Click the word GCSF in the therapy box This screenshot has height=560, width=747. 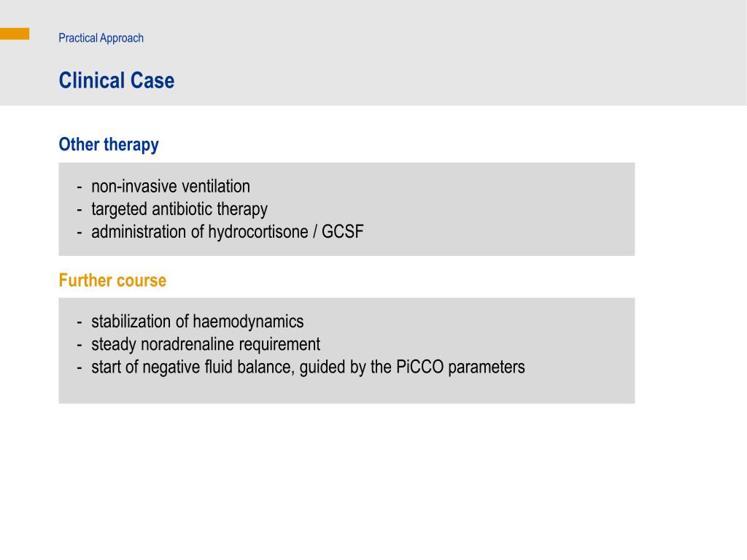click(x=343, y=232)
